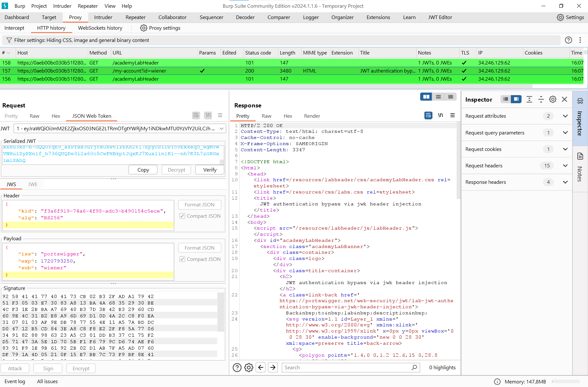Viewport: 588px width, 387px height.
Task: Select the JWE tab
Action: point(33,184)
